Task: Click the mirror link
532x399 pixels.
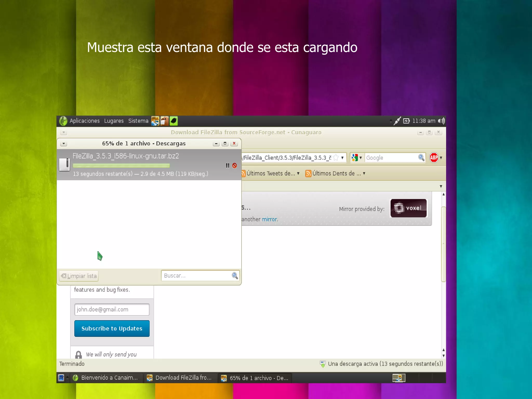Action: 269,219
